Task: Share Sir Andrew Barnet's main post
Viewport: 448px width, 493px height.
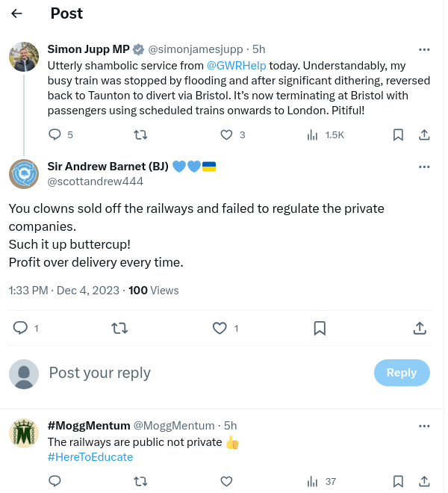Action: coord(420,328)
